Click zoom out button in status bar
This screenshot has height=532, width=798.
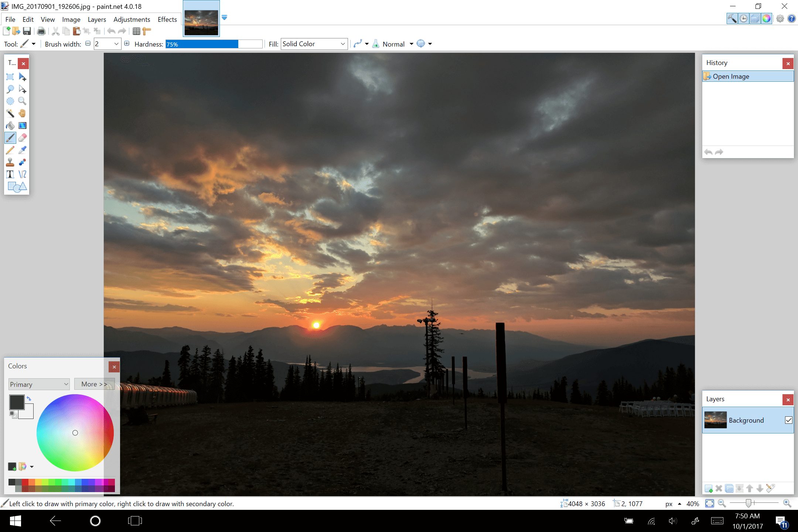click(722, 503)
